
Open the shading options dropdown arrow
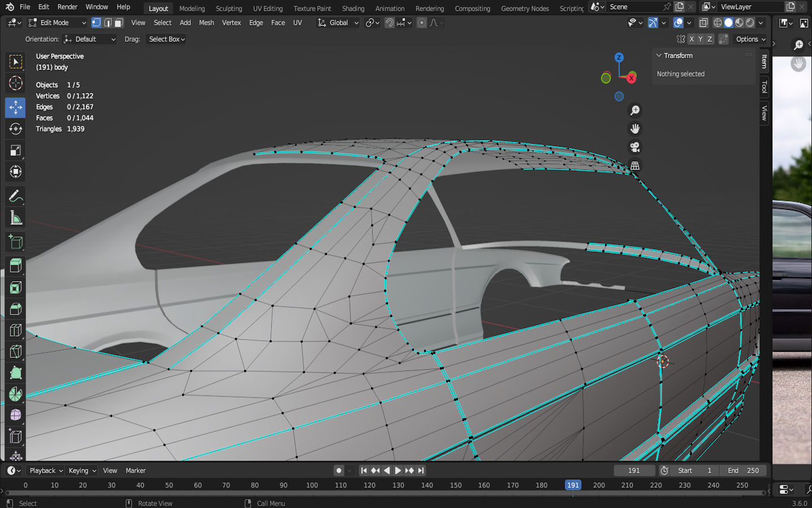(x=761, y=23)
